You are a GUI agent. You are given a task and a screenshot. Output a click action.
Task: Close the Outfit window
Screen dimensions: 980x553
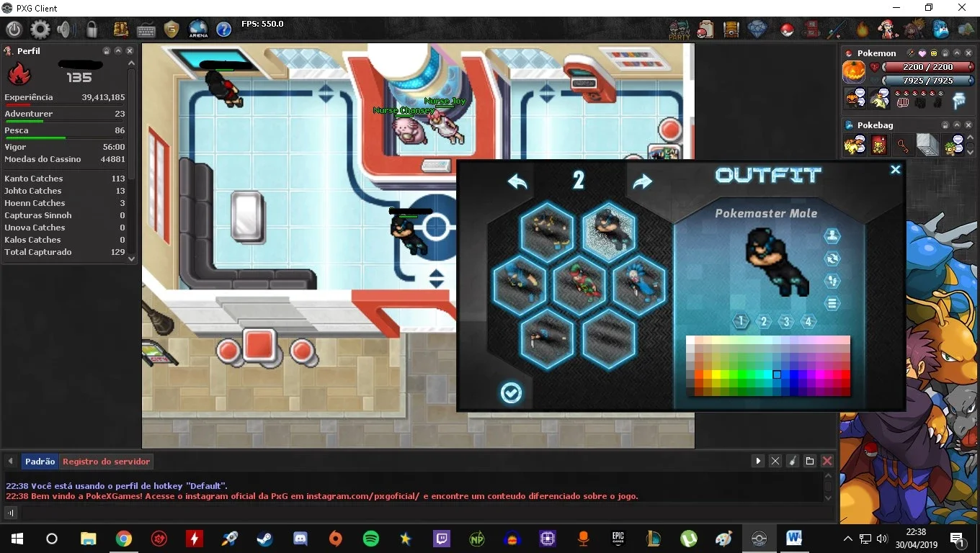click(x=895, y=169)
